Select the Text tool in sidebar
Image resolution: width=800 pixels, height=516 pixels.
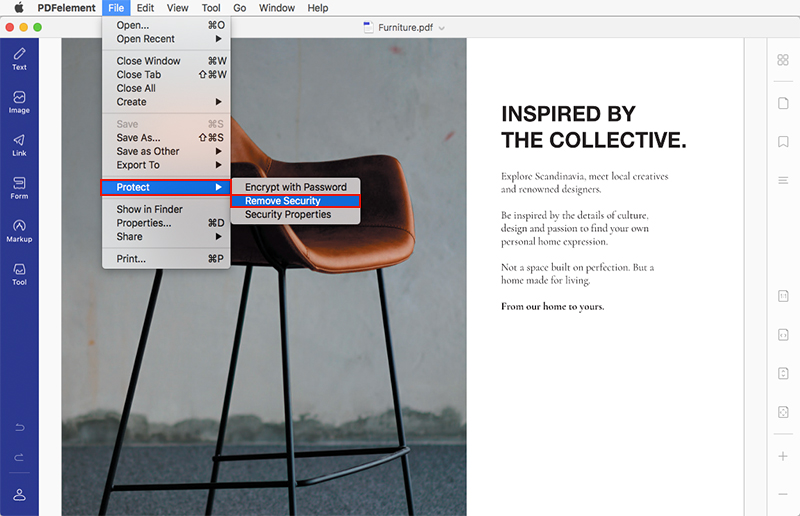click(x=19, y=59)
